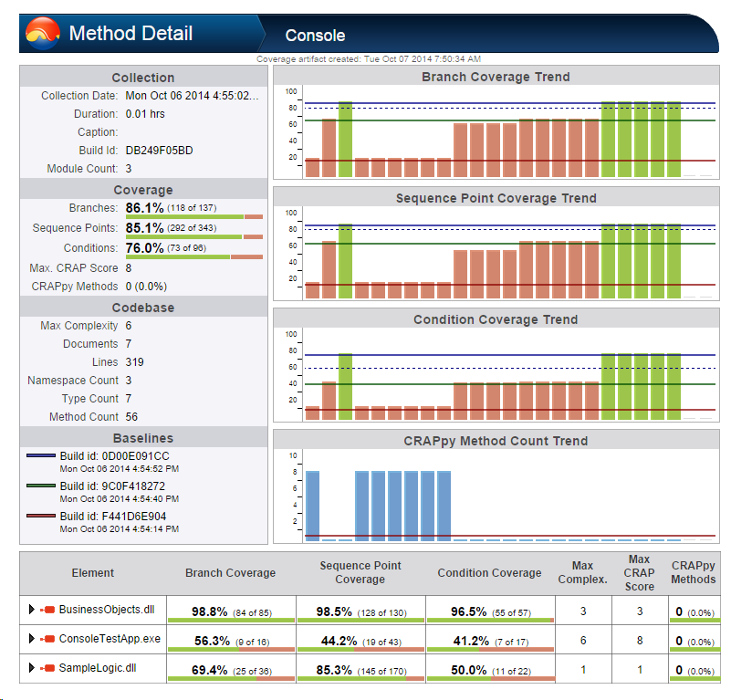Click the Condition Coverage column header
This screenshot has width=731, height=700.
pos(489,573)
